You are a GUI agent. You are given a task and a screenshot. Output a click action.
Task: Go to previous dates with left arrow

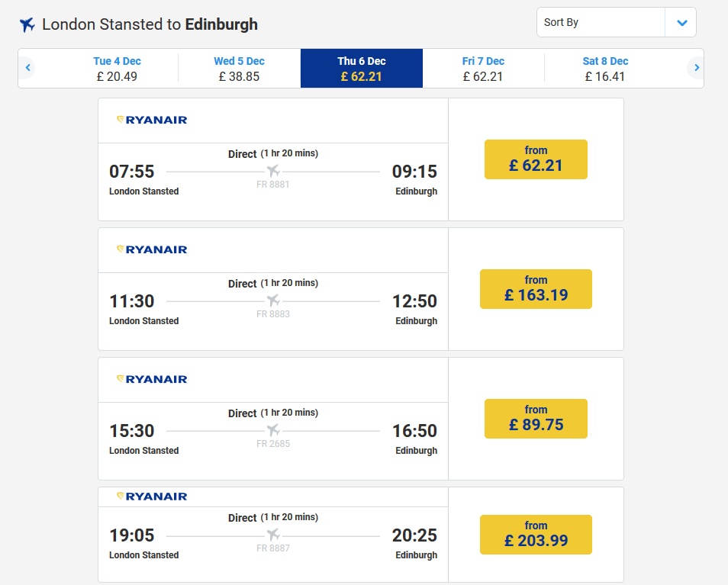(28, 68)
